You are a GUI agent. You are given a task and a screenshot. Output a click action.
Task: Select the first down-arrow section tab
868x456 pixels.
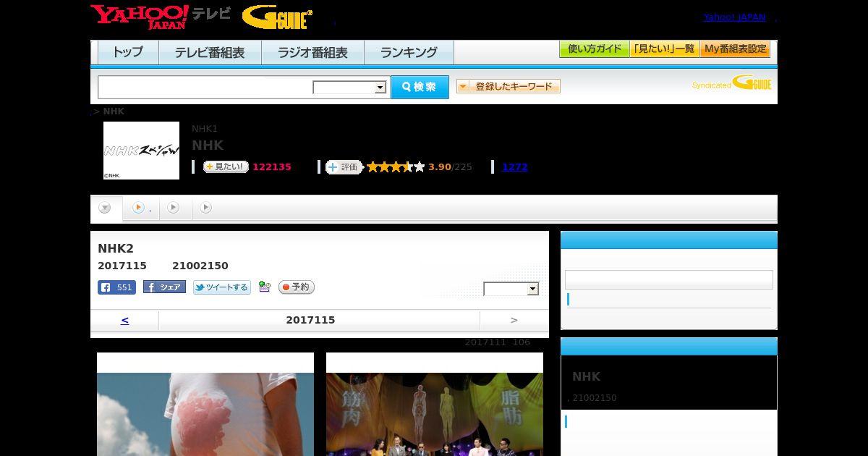click(x=106, y=208)
